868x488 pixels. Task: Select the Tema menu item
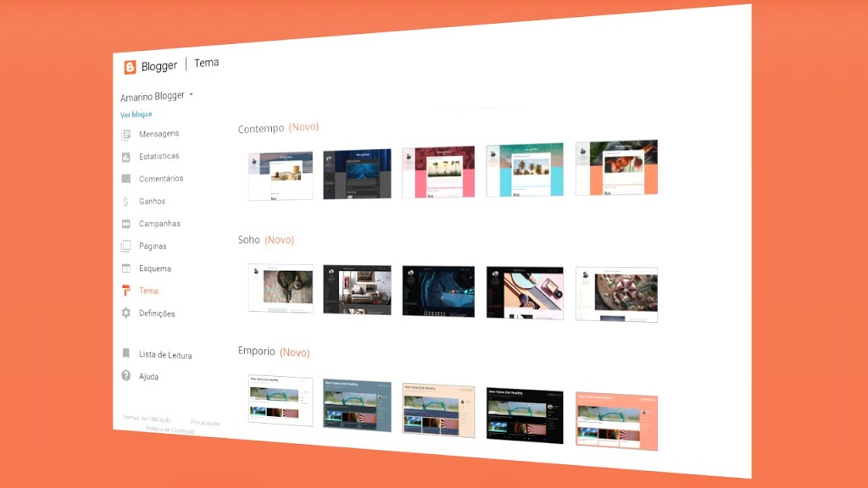click(x=148, y=291)
